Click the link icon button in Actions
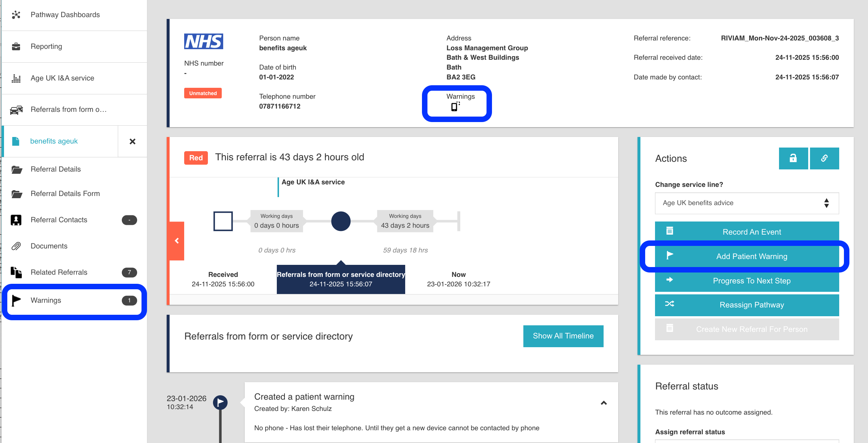Viewport: 868px width, 443px height. pyautogui.click(x=824, y=158)
